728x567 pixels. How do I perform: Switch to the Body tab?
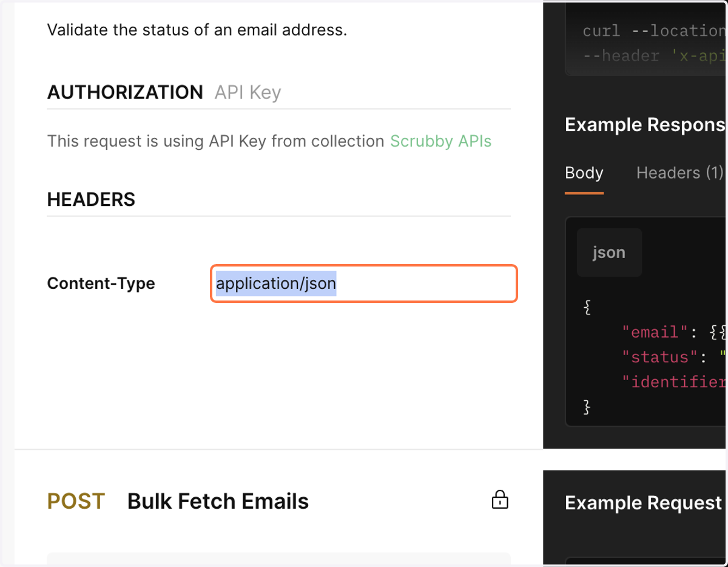[584, 173]
